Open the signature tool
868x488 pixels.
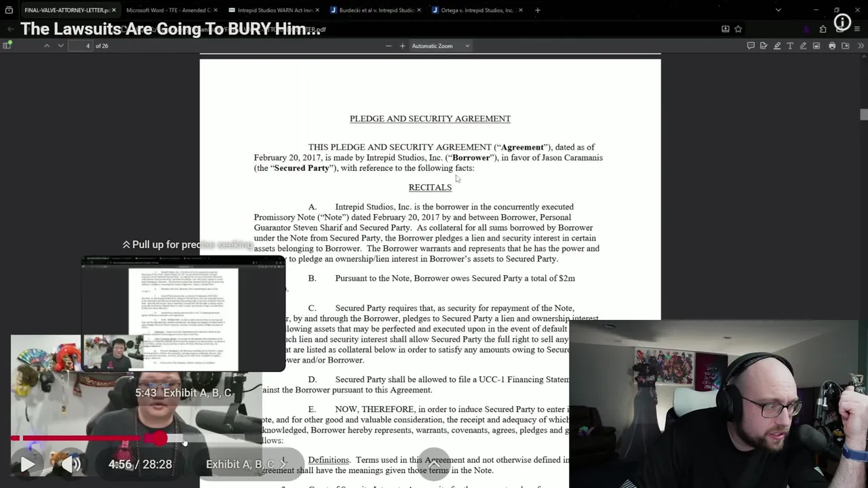click(x=764, y=45)
